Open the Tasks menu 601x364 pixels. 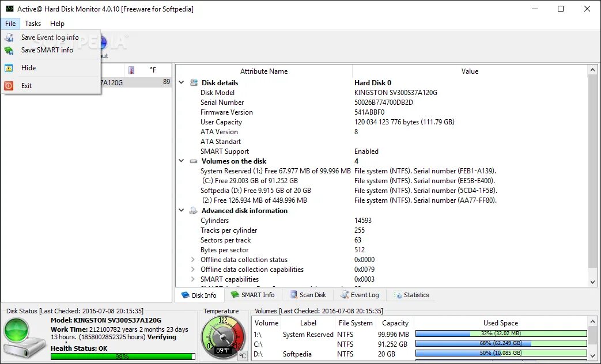[33, 24]
